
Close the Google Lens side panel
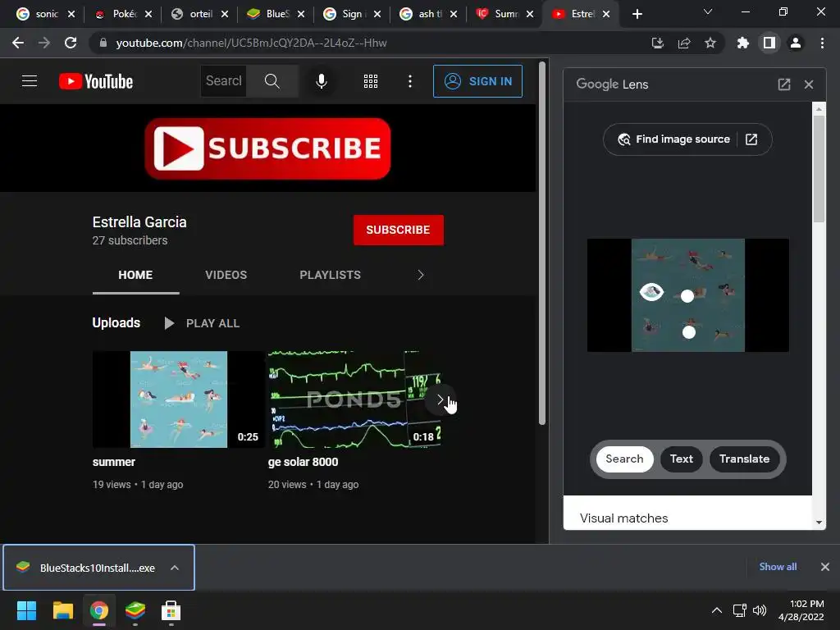tap(809, 84)
